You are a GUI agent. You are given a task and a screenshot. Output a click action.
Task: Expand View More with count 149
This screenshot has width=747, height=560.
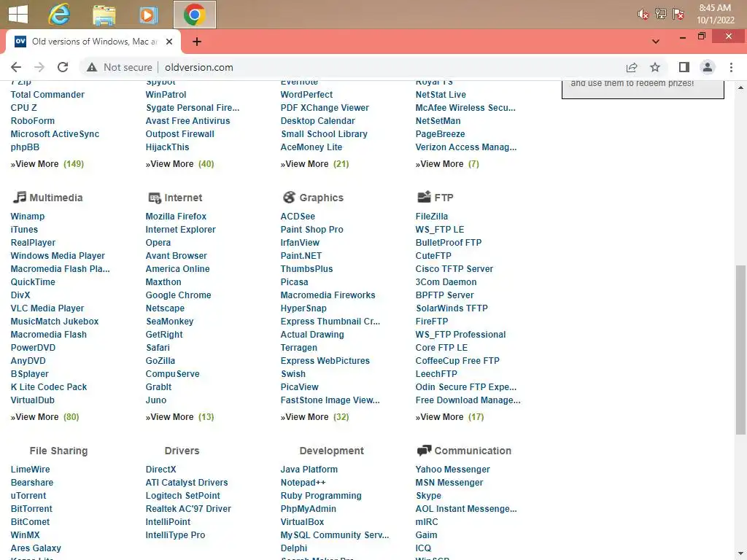47,164
